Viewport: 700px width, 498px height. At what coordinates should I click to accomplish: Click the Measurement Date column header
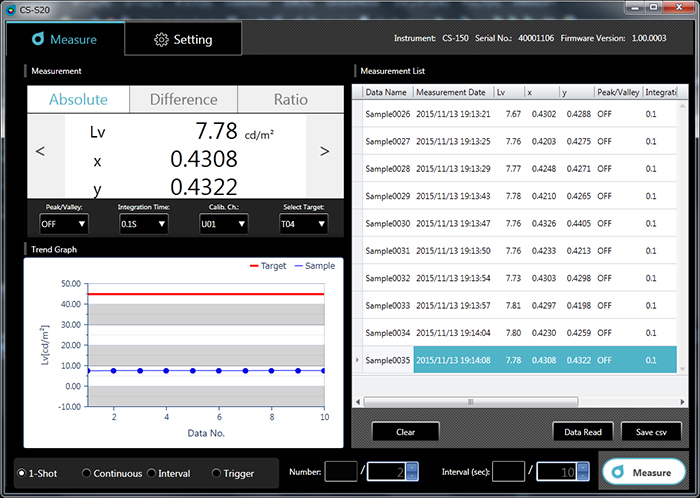453,92
